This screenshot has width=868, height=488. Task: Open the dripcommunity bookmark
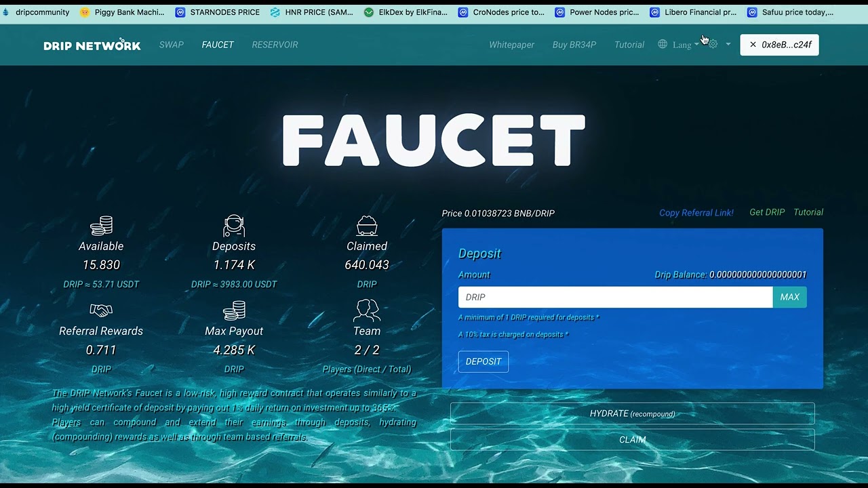click(37, 12)
